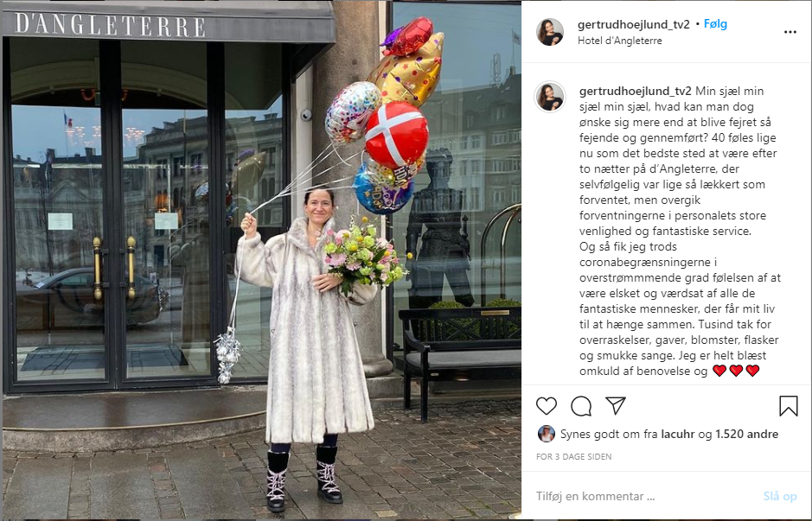Follow the account with the Følg button
Screen dimensions: 812x521
(x=715, y=24)
